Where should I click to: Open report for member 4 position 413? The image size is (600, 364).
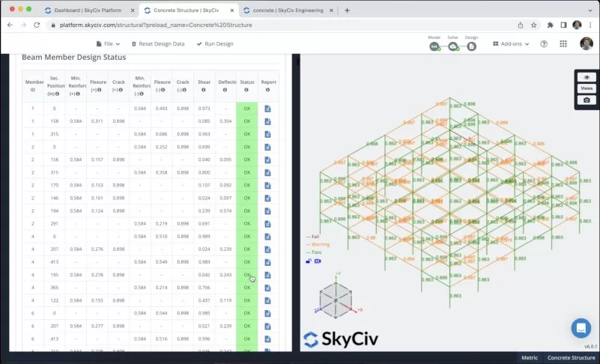[x=267, y=262]
